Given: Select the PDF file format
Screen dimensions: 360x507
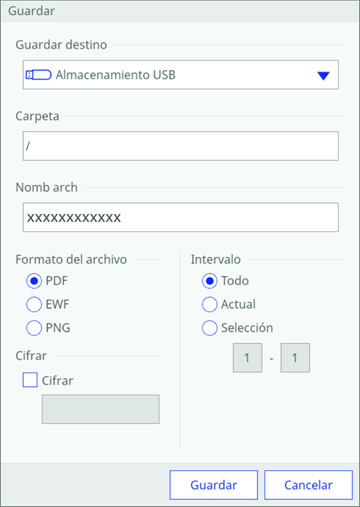Looking at the screenshot, I should coord(34,281).
